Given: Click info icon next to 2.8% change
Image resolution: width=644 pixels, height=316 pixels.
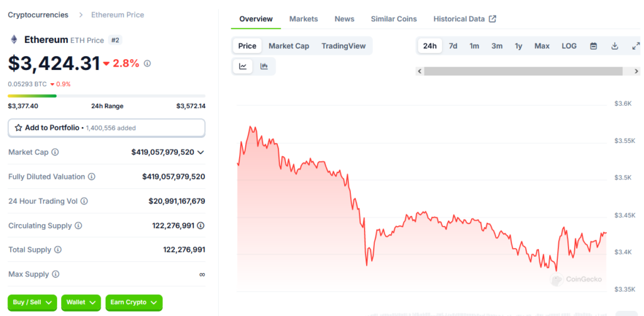Looking at the screenshot, I should tap(147, 64).
